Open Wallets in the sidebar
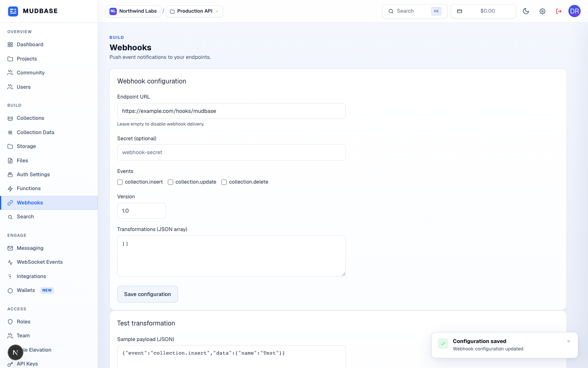 pos(49,290)
